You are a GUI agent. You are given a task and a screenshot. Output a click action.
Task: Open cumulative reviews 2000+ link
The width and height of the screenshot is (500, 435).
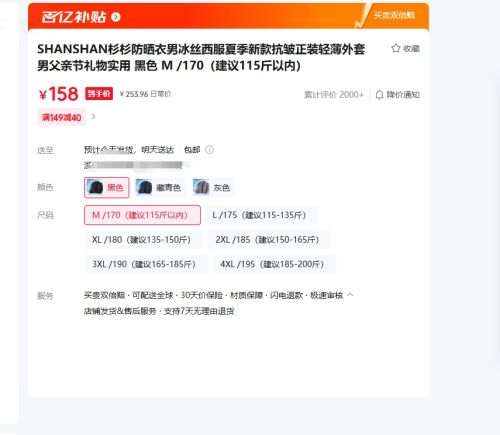(x=334, y=95)
